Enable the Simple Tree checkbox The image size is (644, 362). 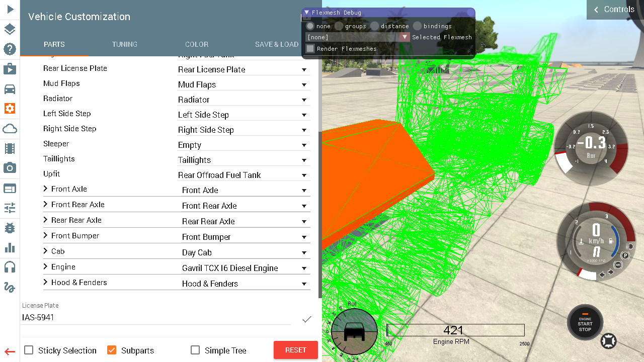[195, 350]
